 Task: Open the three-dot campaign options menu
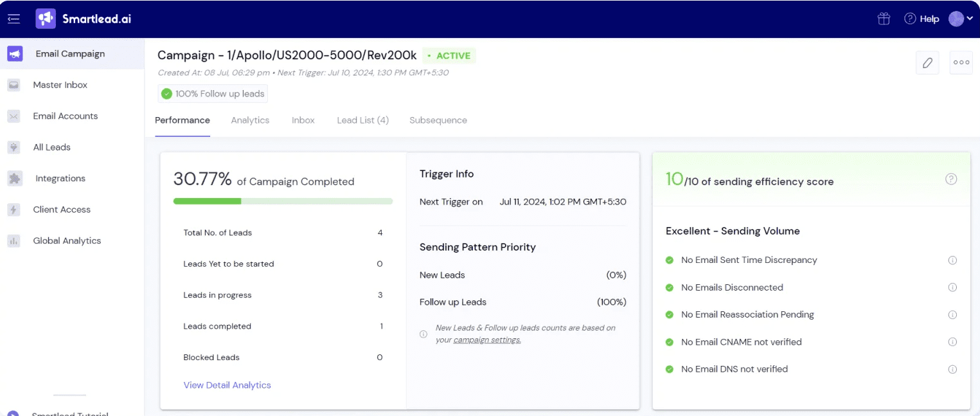pos(961,62)
